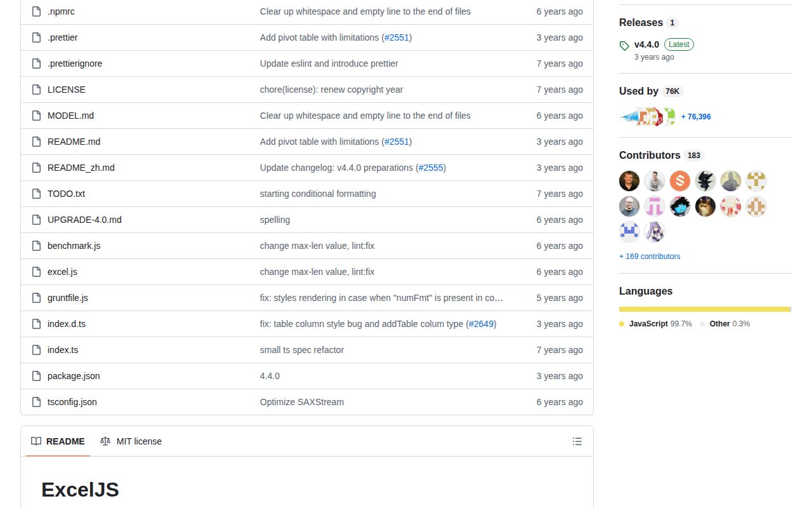The height and width of the screenshot is (508, 812).
Task: Click the file icon beside README_zh.md
Action: coord(37,168)
